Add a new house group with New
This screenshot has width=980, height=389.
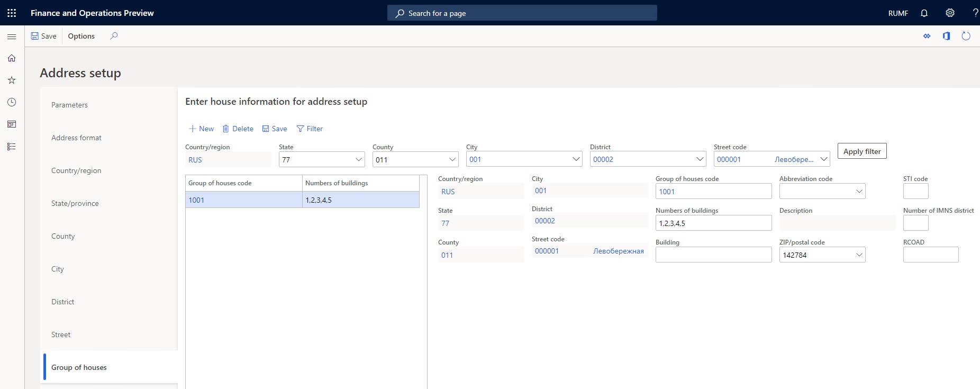201,129
